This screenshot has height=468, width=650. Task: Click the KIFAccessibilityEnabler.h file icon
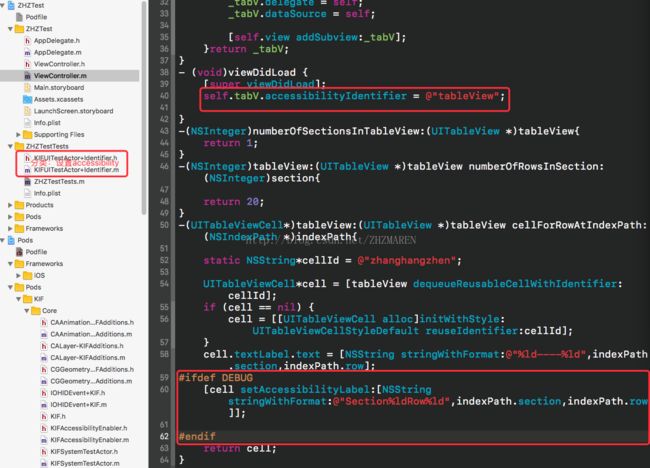(x=44, y=428)
